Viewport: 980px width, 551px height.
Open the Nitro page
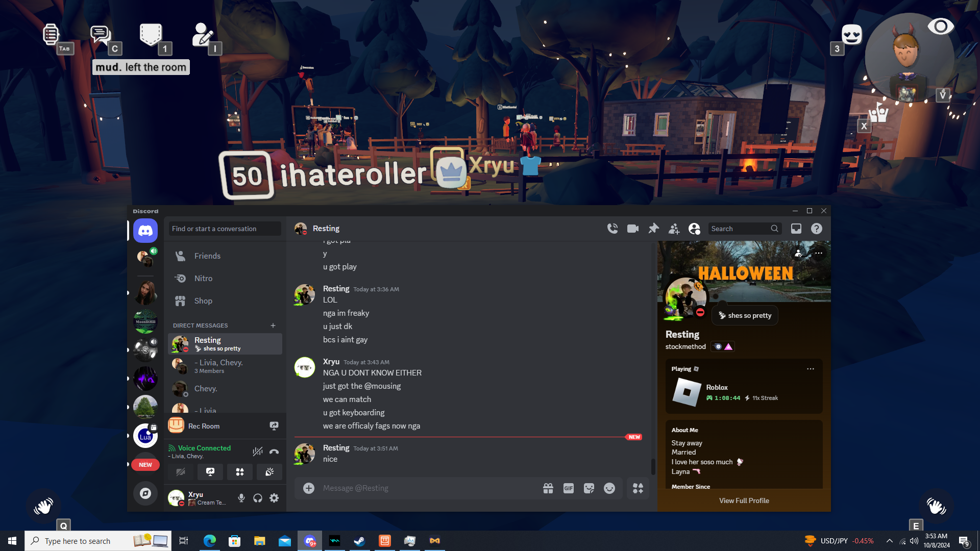(203, 279)
